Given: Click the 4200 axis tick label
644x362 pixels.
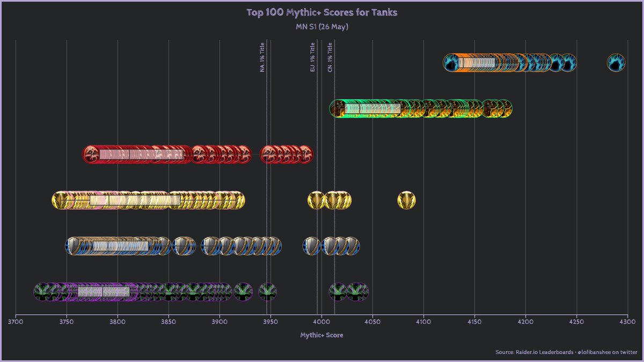Looking at the screenshot, I should tap(525, 321).
